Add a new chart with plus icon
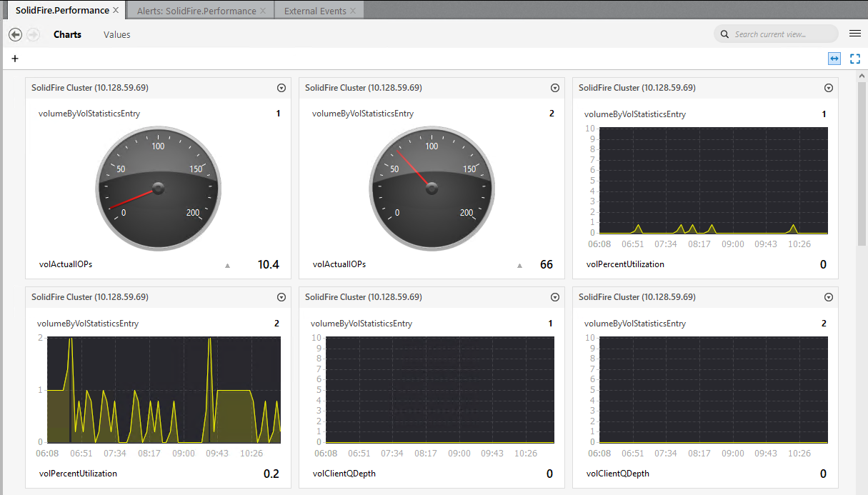The image size is (868, 495). 15,59
